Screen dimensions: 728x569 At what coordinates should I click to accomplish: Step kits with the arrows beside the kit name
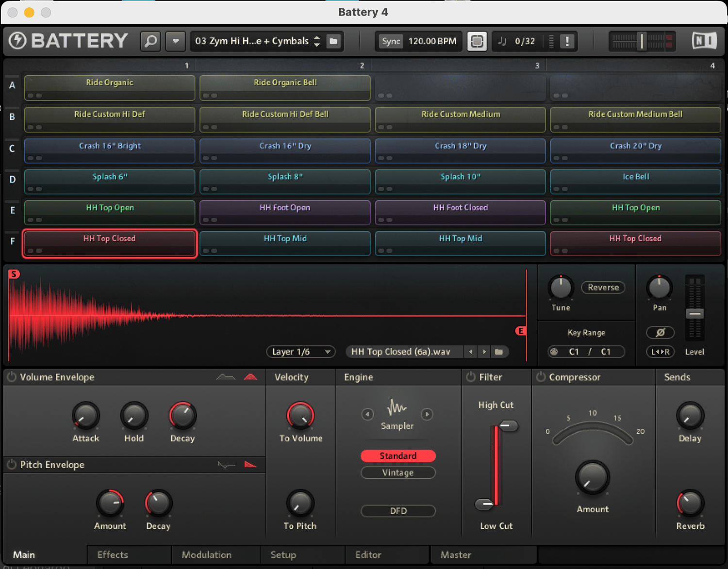coord(317,41)
